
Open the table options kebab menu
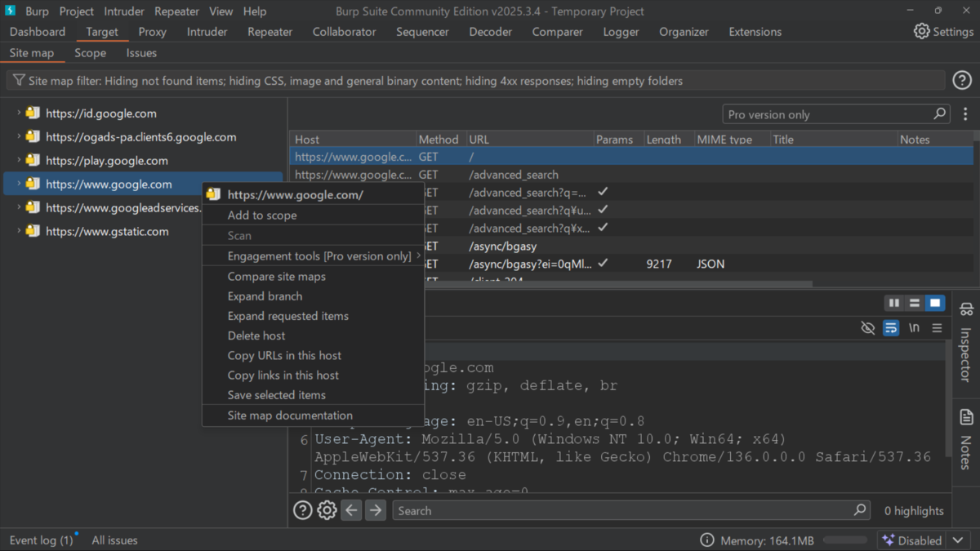[965, 114]
